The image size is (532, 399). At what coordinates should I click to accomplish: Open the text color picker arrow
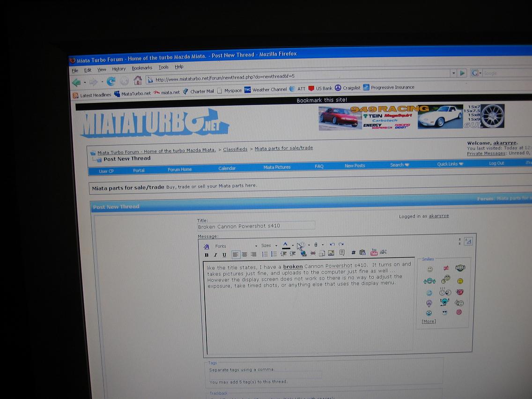click(293, 245)
